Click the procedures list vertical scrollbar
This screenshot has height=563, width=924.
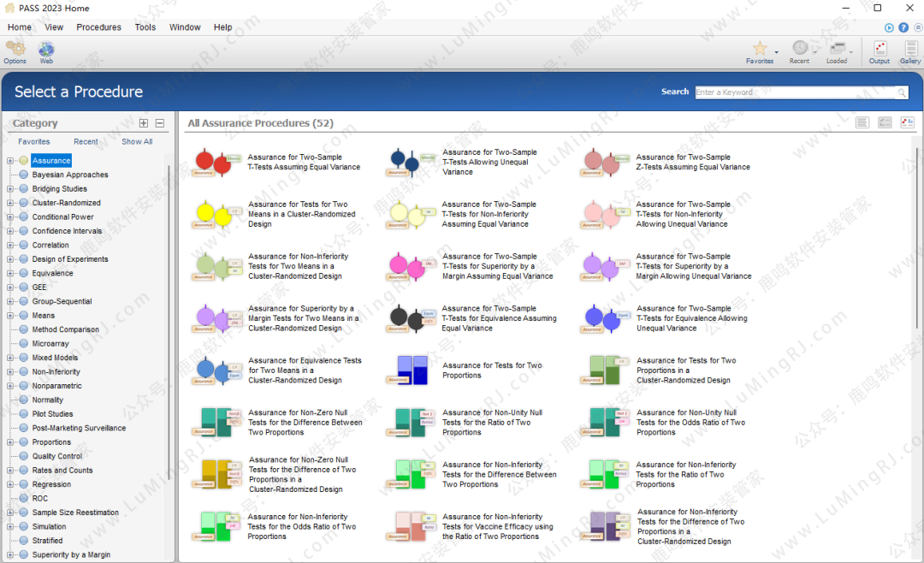(916, 240)
